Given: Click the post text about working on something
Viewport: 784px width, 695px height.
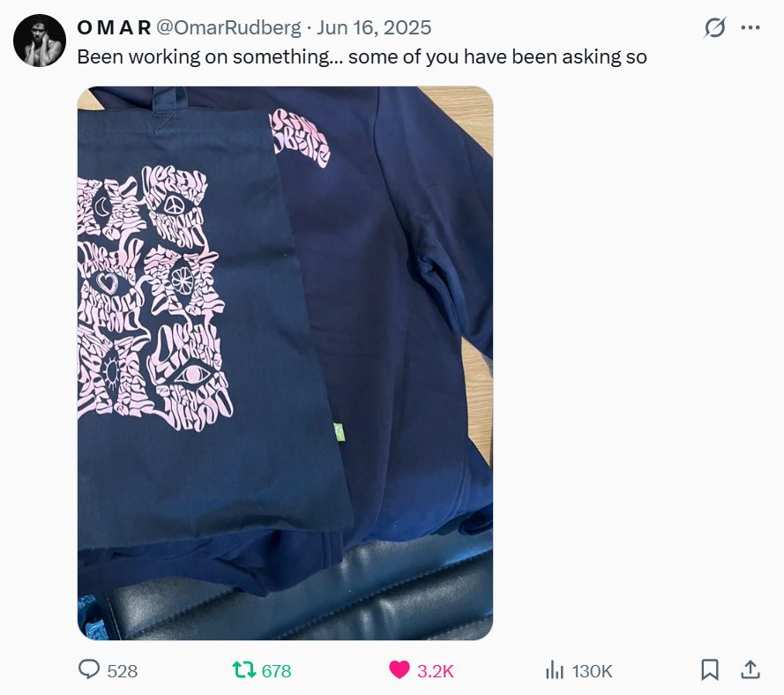Looking at the screenshot, I should click(362, 57).
